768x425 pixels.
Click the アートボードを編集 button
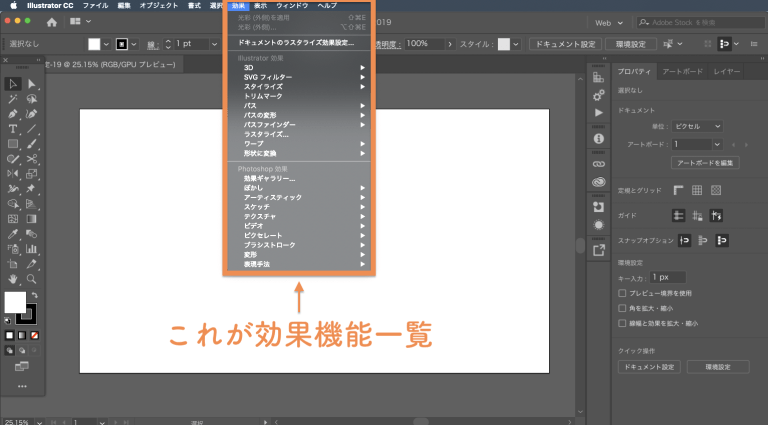pos(705,163)
